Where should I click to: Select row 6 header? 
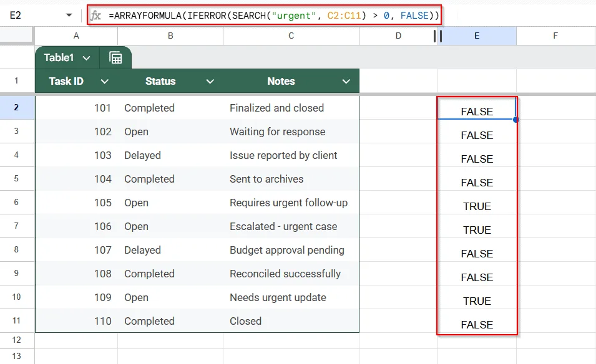tap(16, 203)
